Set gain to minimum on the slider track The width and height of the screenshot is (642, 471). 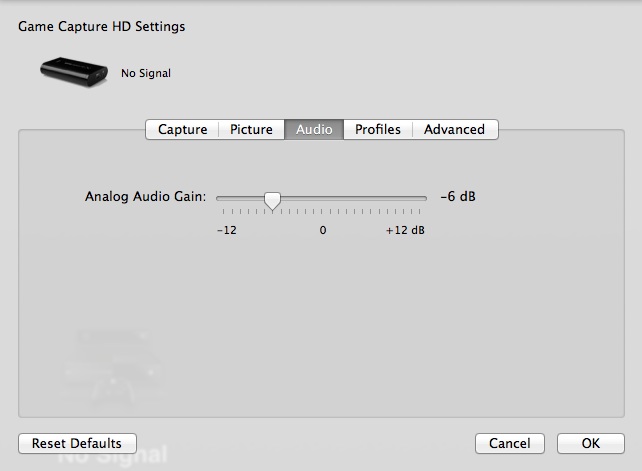[219, 198]
